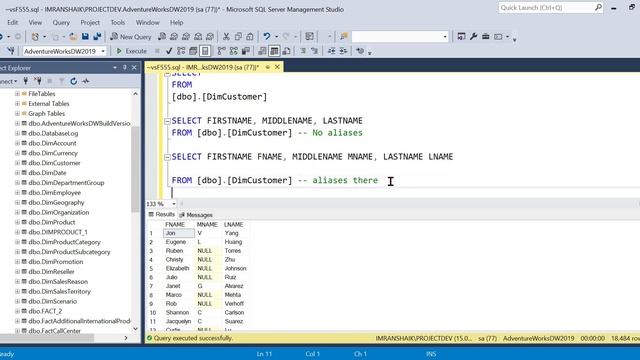
Task: Click the Object Explorer vertical scrollbar
Action: (136, 169)
